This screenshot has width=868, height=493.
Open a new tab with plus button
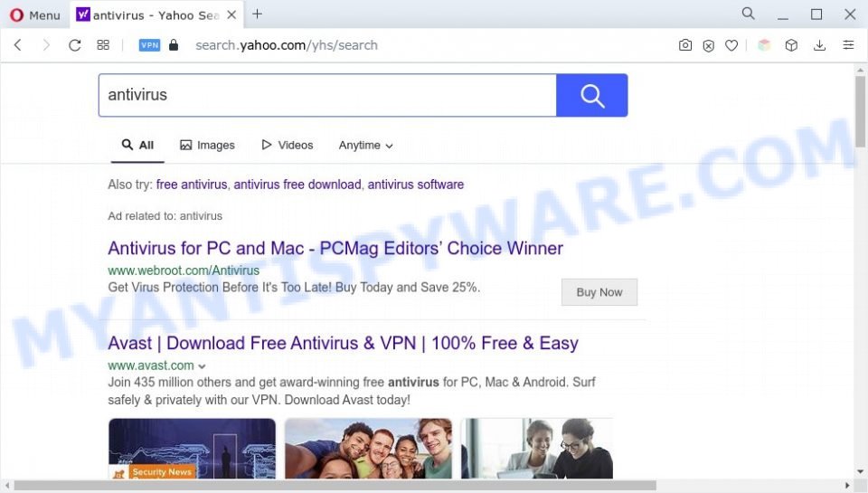(257, 14)
